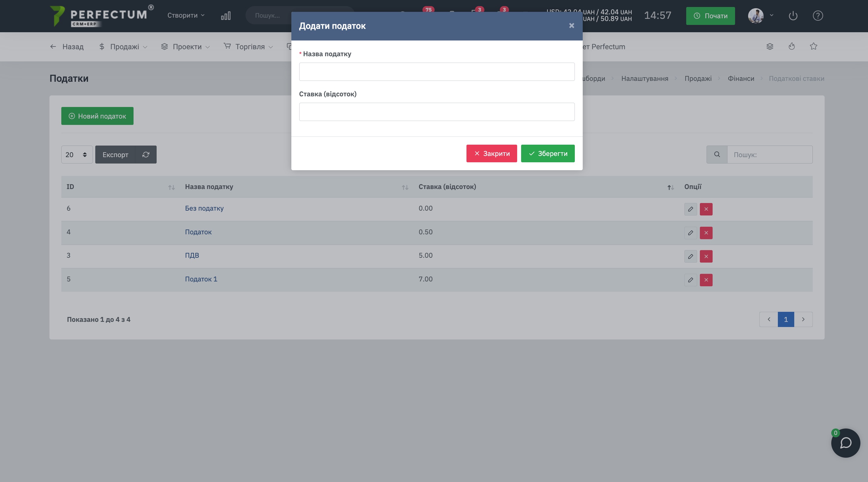Focus the Назва податку input field
The height and width of the screenshot is (482, 868).
[x=437, y=71]
